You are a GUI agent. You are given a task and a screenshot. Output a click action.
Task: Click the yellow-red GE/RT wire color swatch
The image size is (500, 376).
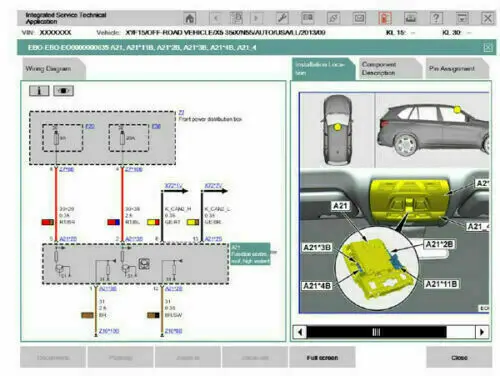point(153,222)
